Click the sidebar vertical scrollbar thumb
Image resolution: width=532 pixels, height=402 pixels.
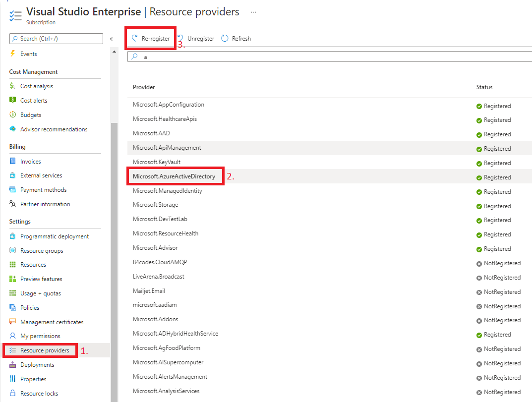(x=115, y=262)
